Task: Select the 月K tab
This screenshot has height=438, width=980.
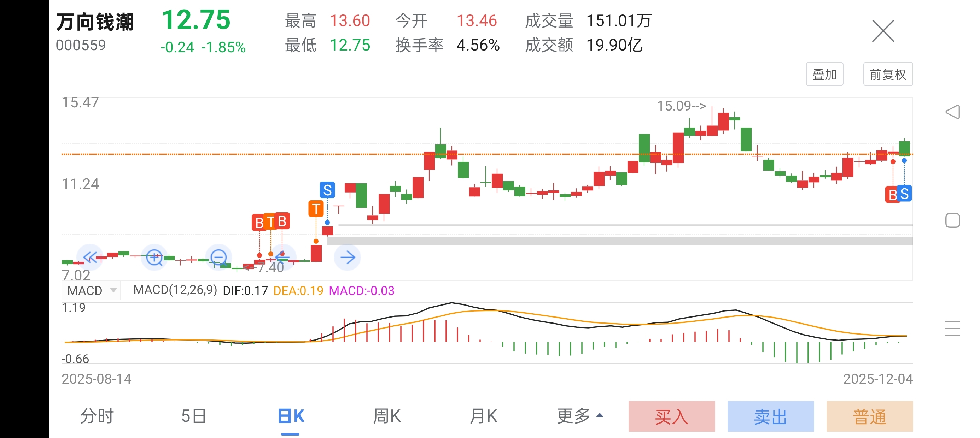Action: tap(483, 416)
